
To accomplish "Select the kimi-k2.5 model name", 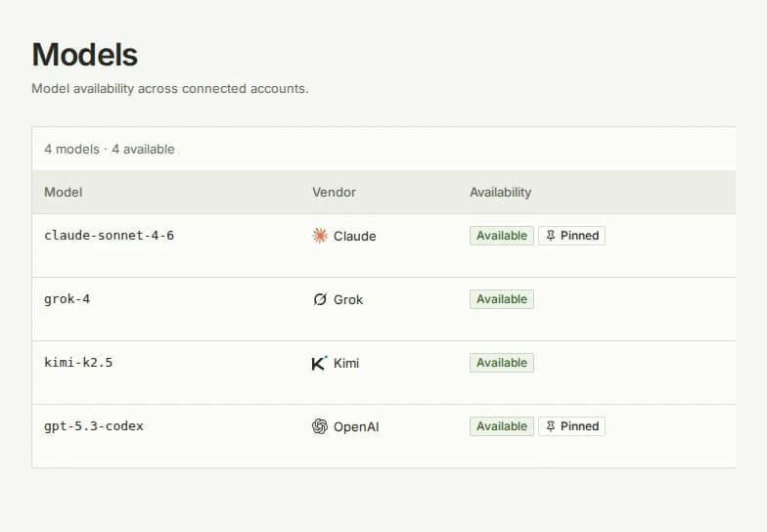I will pos(78,363).
